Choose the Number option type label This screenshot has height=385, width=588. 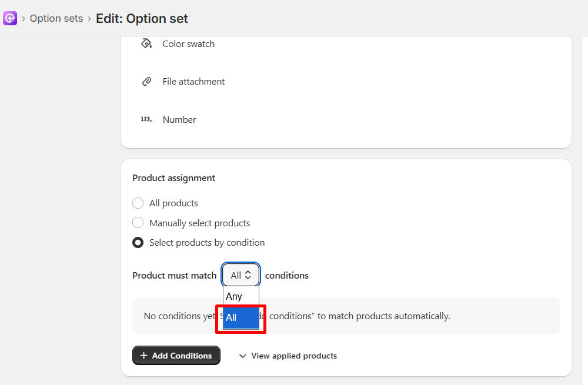pyautogui.click(x=179, y=119)
